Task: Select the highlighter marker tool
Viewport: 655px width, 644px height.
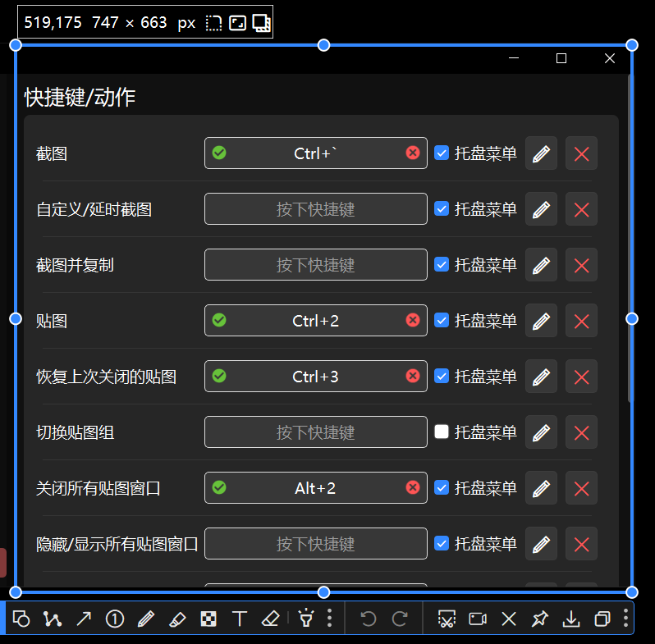Action: point(177,619)
